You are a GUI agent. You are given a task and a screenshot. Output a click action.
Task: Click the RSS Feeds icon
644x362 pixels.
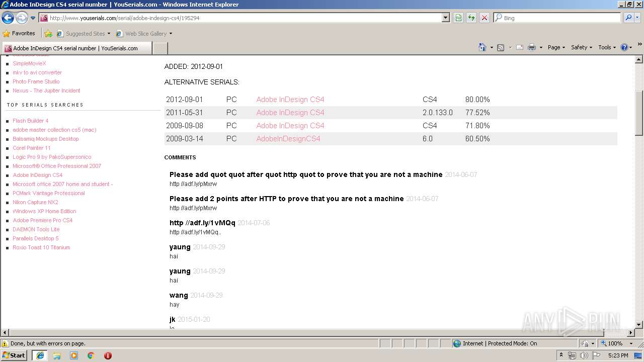click(501, 47)
